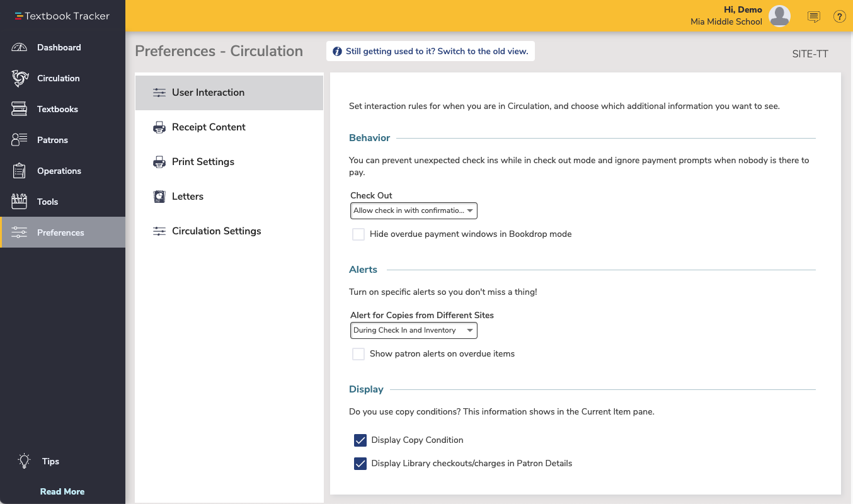Select the Circulation icon in the sidebar
The width and height of the screenshot is (853, 504).
point(58,78)
